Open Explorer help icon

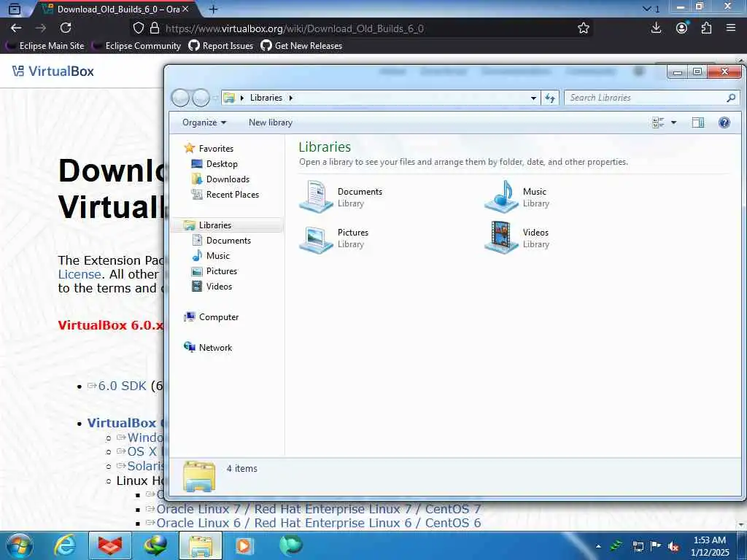[x=724, y=122]
